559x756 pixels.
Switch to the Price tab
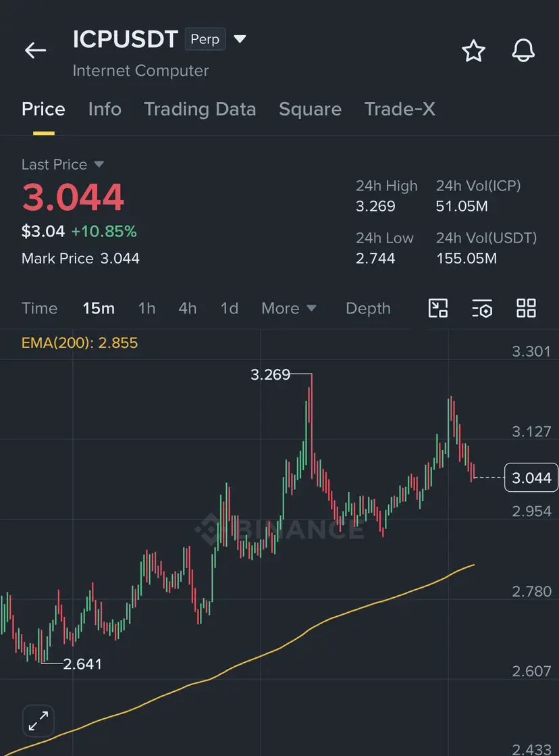click(43, 109)
